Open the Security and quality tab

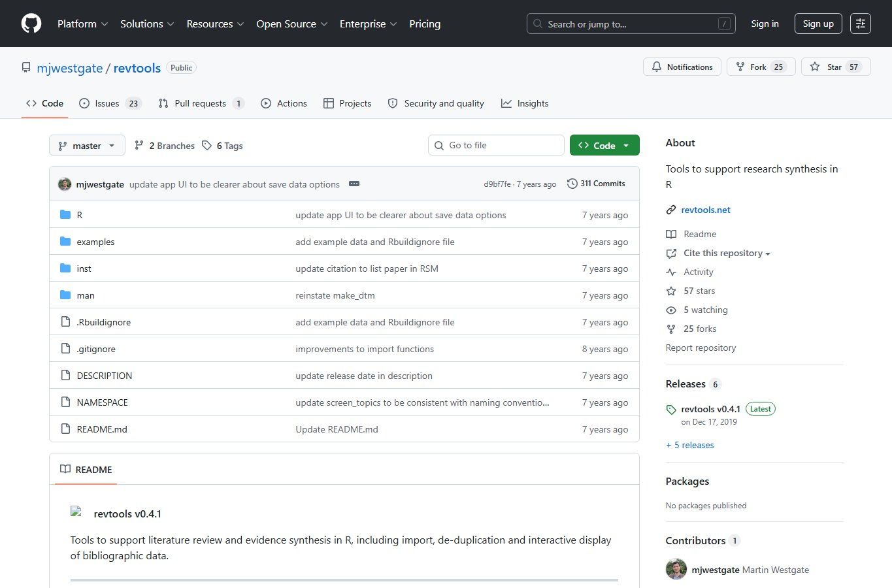(x=436, y=103)
